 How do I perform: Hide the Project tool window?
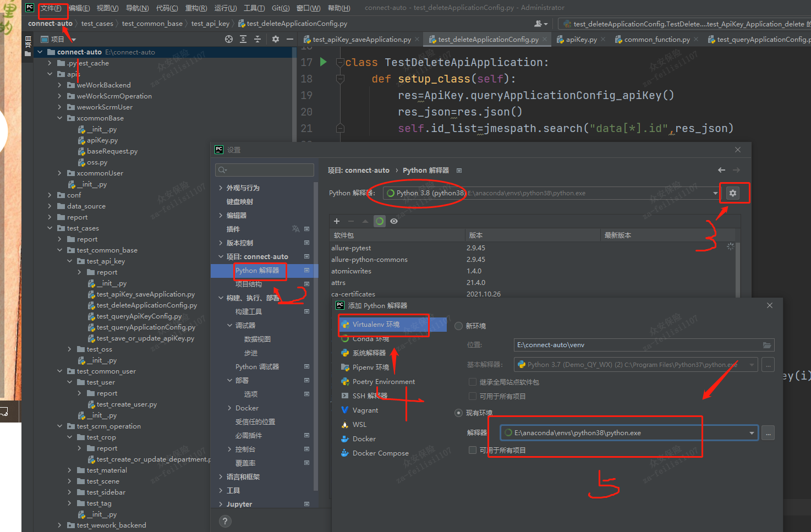coord(289,39)
